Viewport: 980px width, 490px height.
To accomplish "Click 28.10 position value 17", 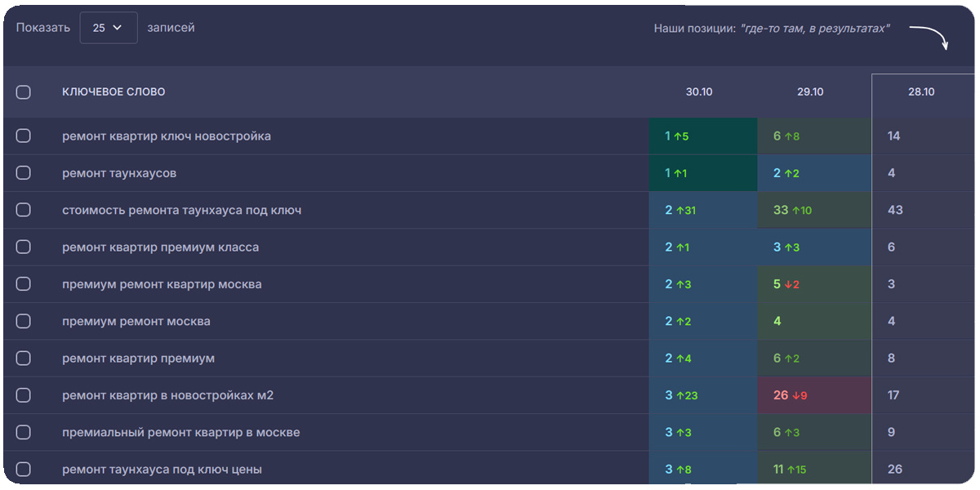I will (893, 395).
